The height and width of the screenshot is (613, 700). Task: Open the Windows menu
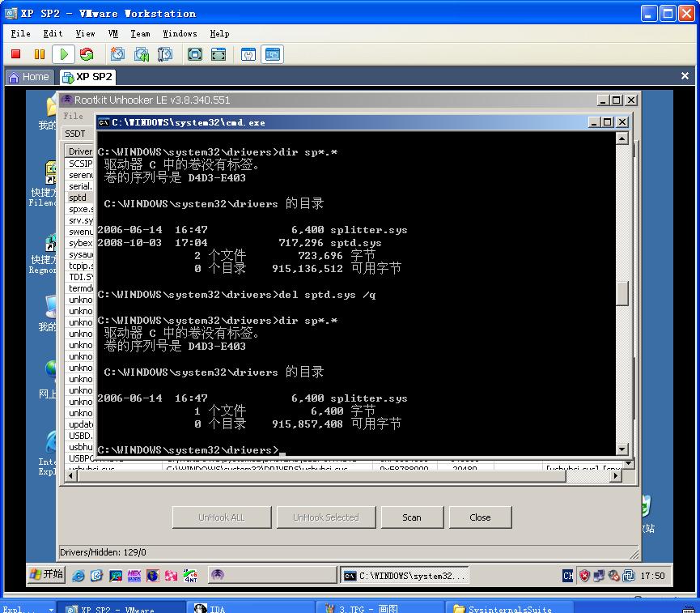click(180, 33)
